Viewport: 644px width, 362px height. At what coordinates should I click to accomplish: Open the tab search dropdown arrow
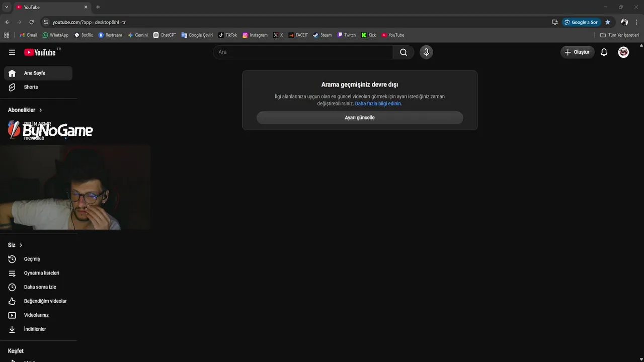[x=7, y=7]
